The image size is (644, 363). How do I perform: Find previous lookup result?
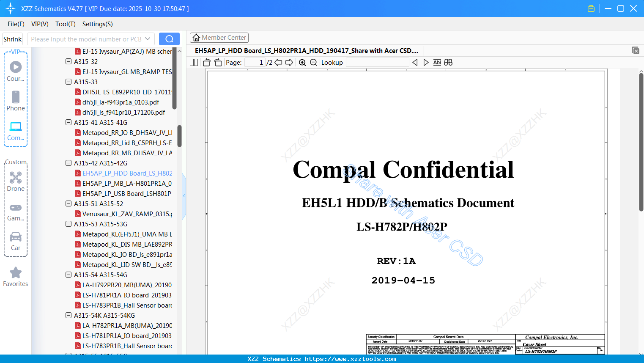(x=415, y=63)
